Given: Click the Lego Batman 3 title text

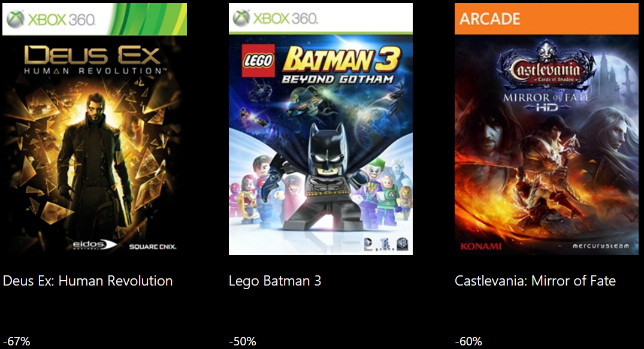Looking at the screenshot, I should (x=275, y=281).
